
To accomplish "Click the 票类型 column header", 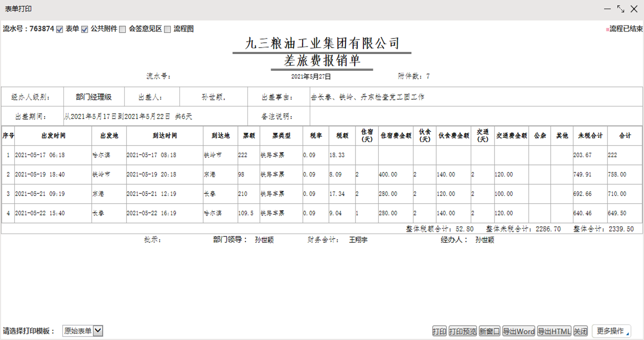I will (281, 136).
